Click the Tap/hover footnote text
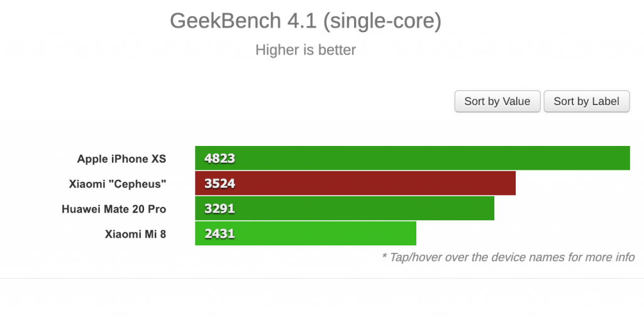Viewport: 644px width, 317px height. point(508,257)
